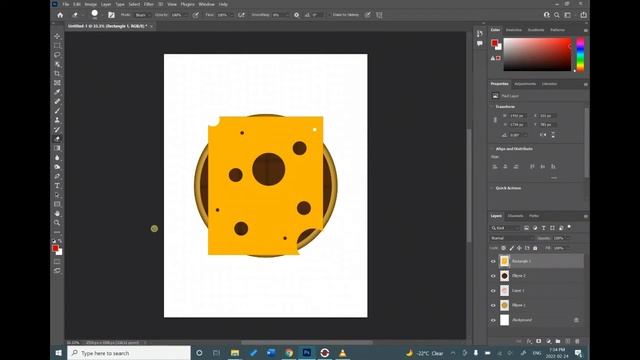Select the Zoom tool

[x=57, y=223]
